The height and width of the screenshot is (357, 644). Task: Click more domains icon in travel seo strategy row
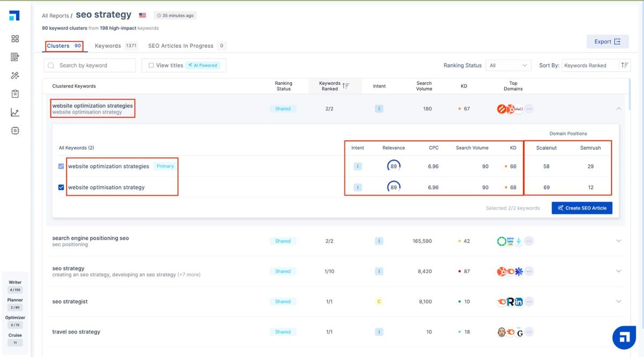coord(529,332)
